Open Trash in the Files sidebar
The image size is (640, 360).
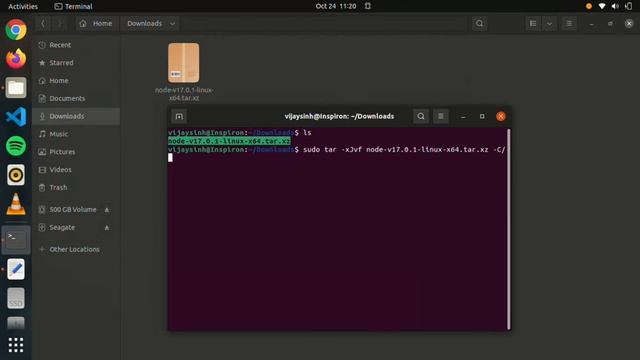[x=76, y=187]
